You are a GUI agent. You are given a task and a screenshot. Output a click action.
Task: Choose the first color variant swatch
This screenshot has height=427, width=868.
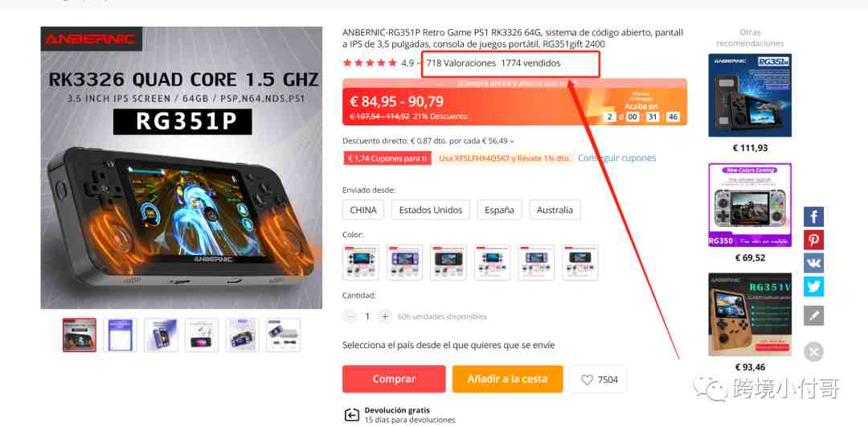tap(361, 262)
